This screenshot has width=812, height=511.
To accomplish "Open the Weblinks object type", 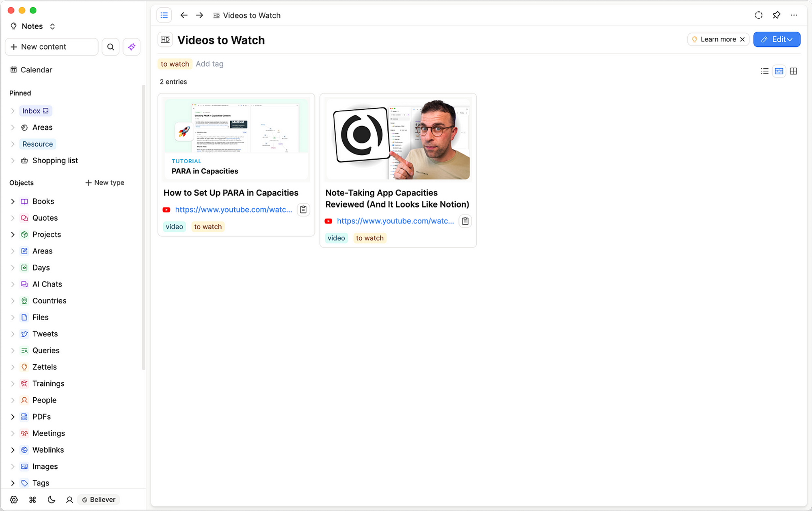I will (x=48, y=450).
